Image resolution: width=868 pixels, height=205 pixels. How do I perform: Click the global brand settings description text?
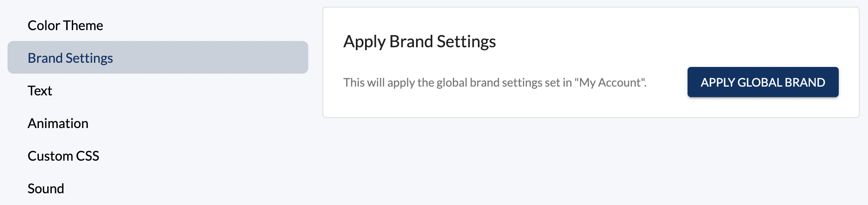(x=459, y=83)
